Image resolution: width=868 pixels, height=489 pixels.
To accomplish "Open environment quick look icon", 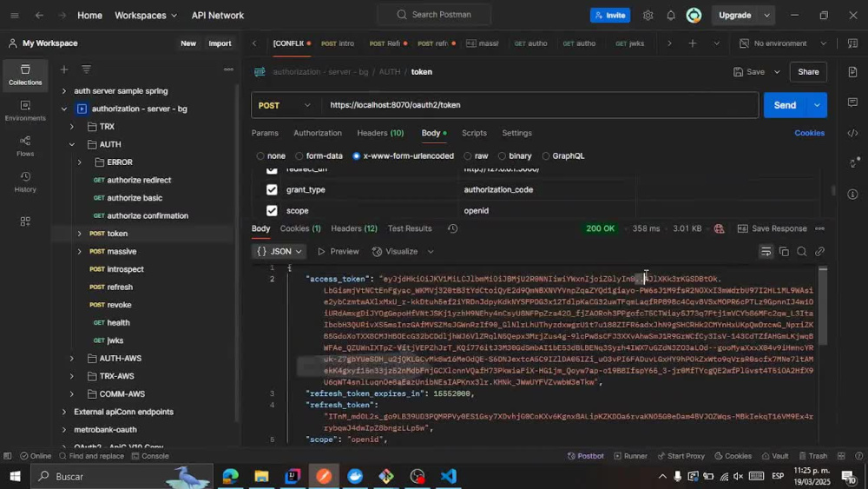I will click(x=852, y=43).
